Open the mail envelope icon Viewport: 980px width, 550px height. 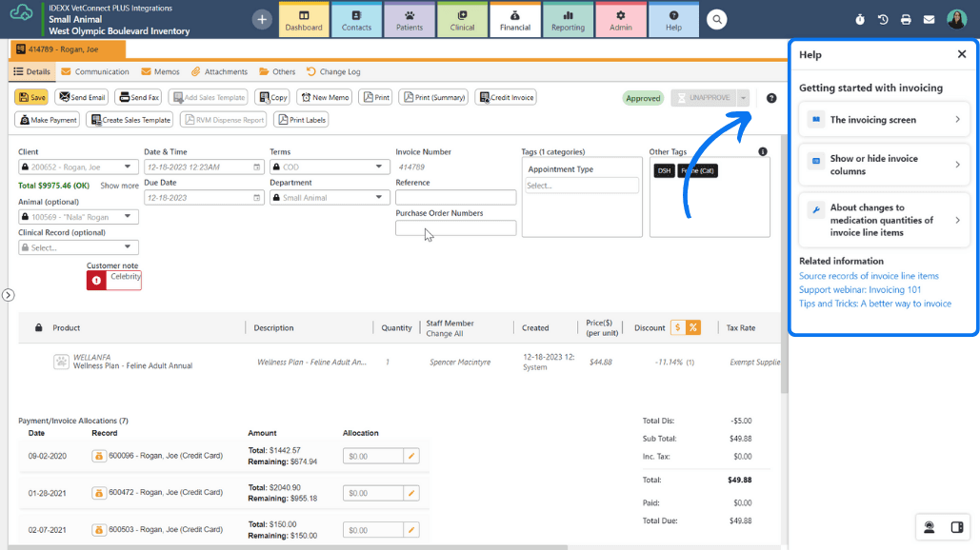pyautogui.click(x=929, y=19)
